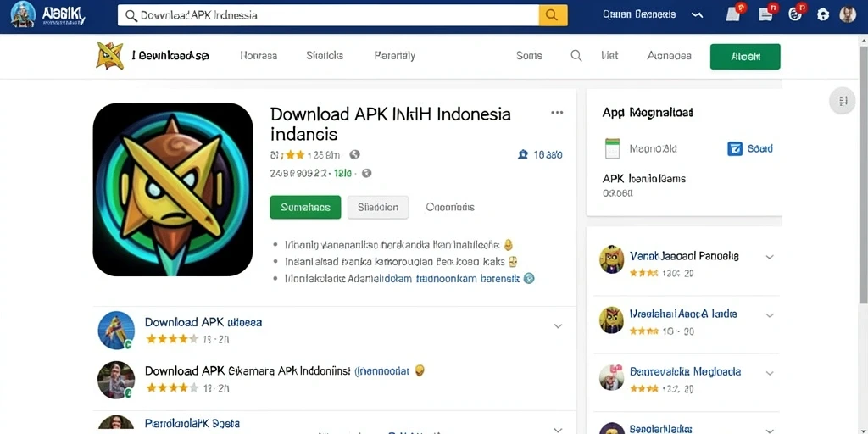The image size is (868, 434).
Task: Open the "Aenedea" navigation item
Action: coord(670,56)
